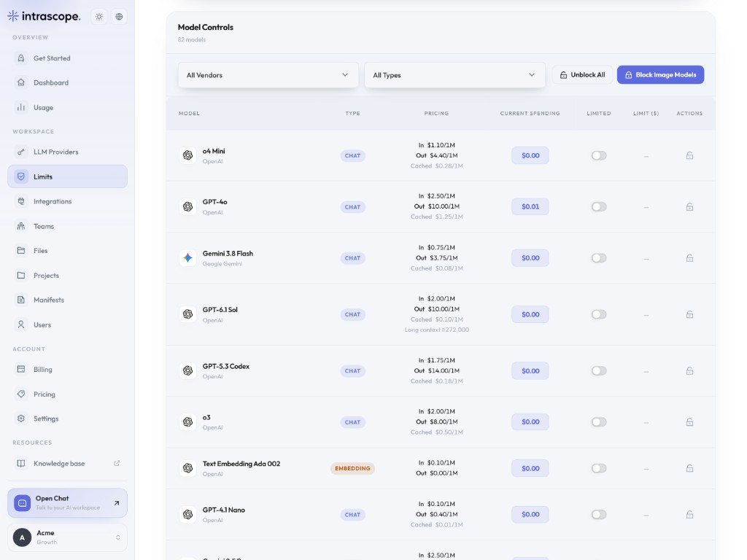Open the All Vendors dropdown
This screenshot has height=560, width=747.
point(268,75)
